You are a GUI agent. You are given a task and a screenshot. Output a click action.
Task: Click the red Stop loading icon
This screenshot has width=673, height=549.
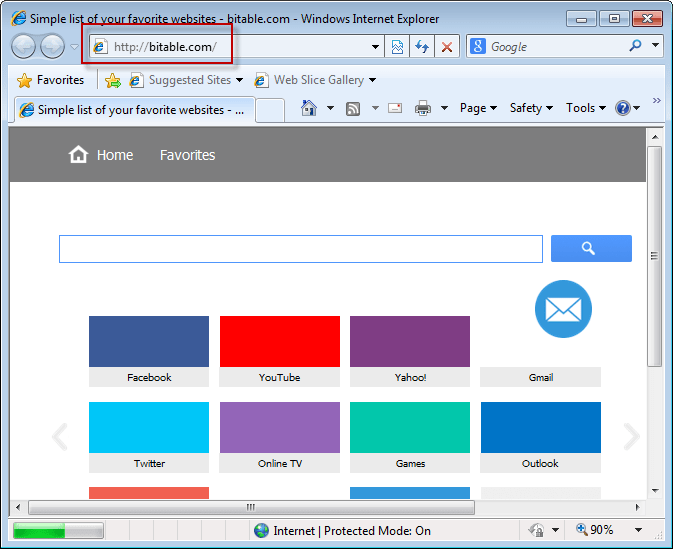(x=447, y=47)
